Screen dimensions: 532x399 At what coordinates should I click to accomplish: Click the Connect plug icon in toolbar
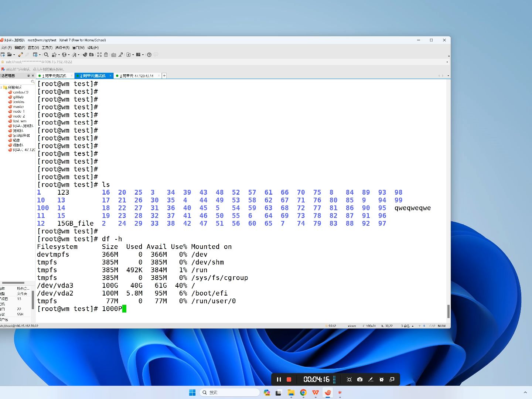[21, 55]
